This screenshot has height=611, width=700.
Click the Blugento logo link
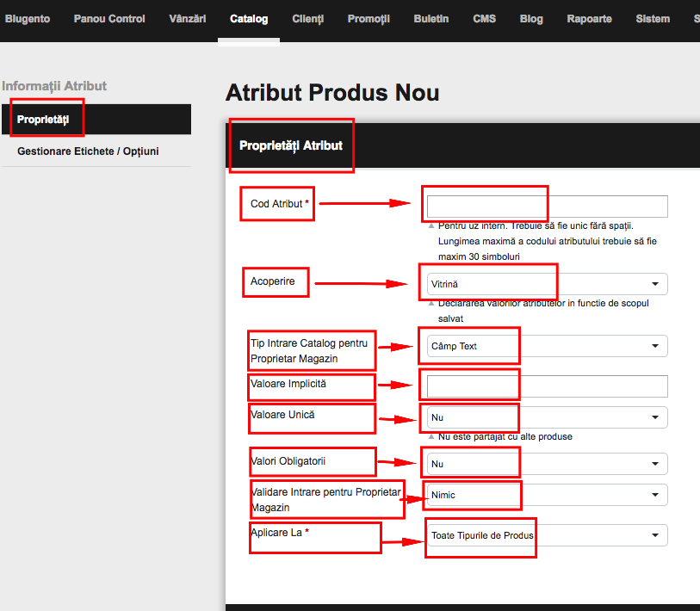[x=28, y=19]
